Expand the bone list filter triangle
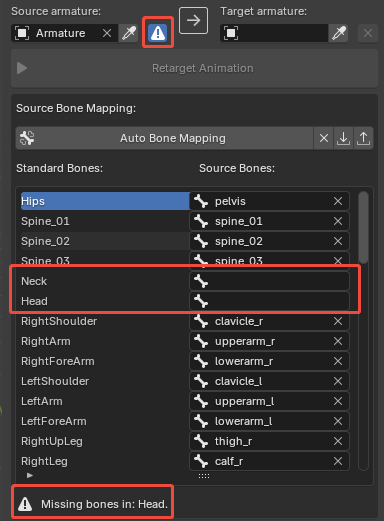The image size is (384, 521). pos(30,475)
